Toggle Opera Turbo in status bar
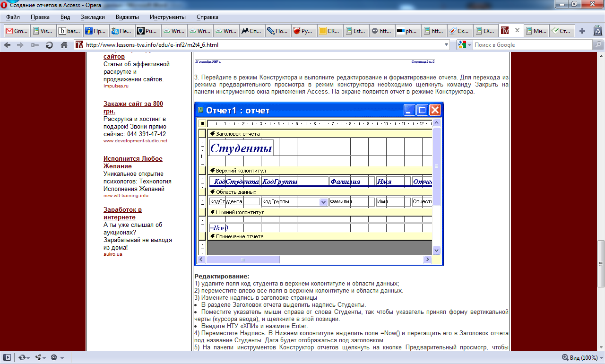605x364 pixels. (x=54, y=358)
